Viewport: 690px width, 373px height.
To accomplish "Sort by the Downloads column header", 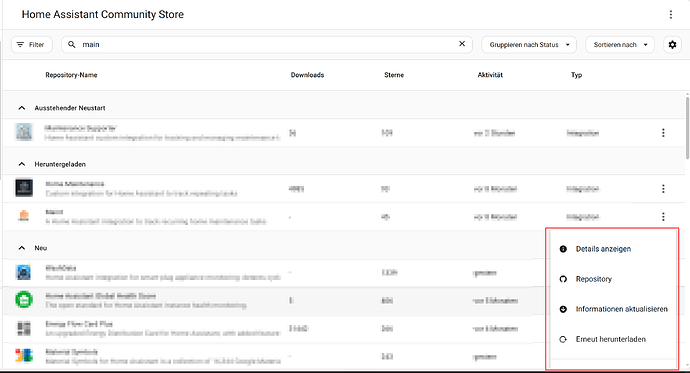I will (x=307, y=75).
